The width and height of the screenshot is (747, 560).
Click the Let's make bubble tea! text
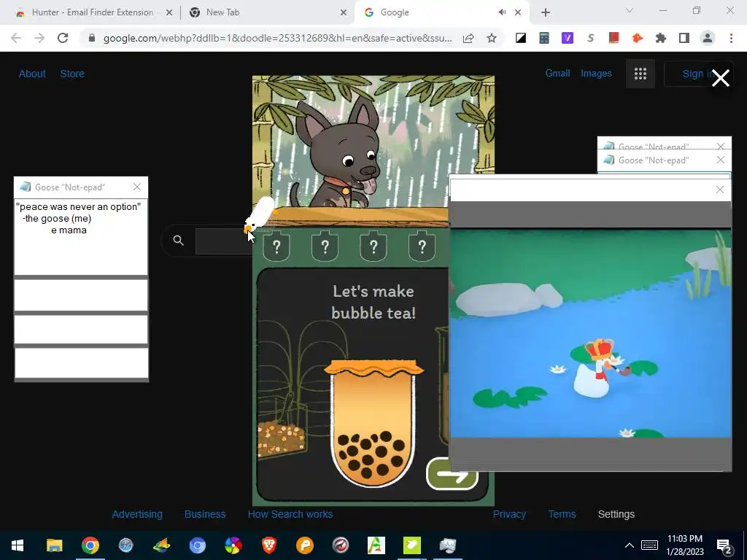click(x=373, y=302)
